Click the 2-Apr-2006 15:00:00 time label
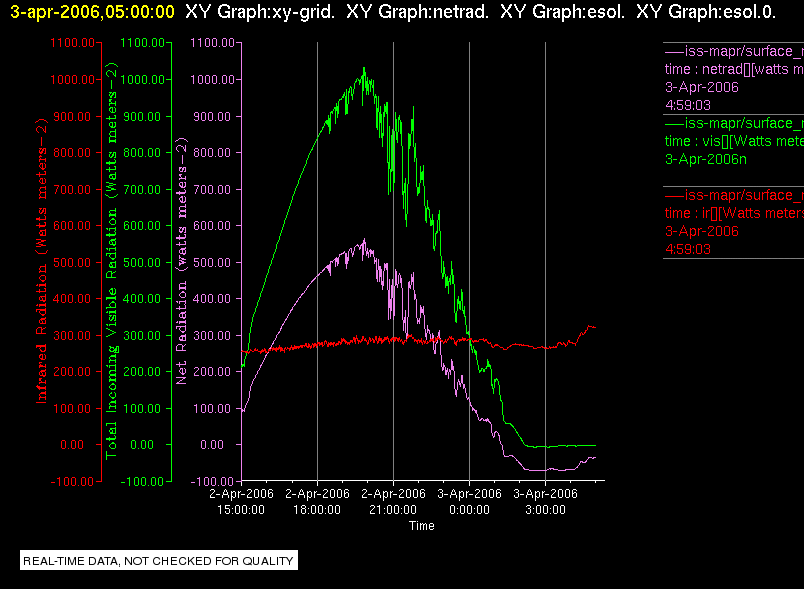Viewport: 804px width, 589px height. click(241, 501)
